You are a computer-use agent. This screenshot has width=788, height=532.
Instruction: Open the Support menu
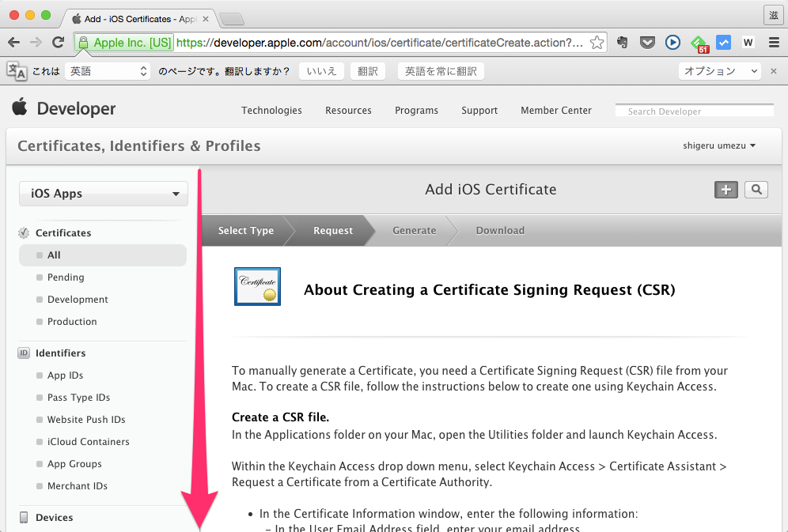(x=479, y=111)
